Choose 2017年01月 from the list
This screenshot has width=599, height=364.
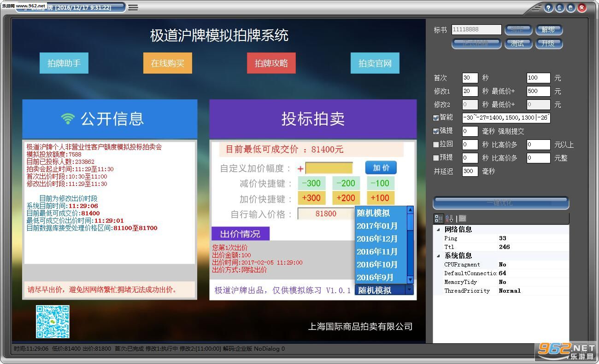click(381, 226)
